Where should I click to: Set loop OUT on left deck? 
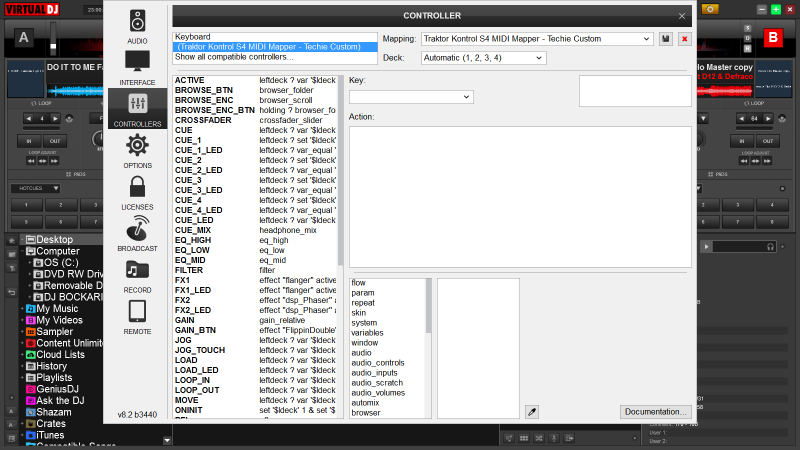(x=55, y=141)
